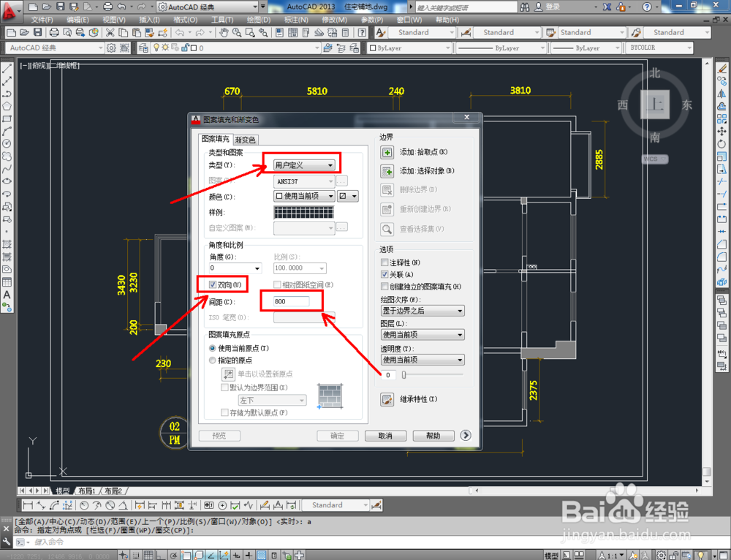Viewport: 731px width, 560px height.
Task: Select the Mirror modify tool
Action: pos(722,94)
